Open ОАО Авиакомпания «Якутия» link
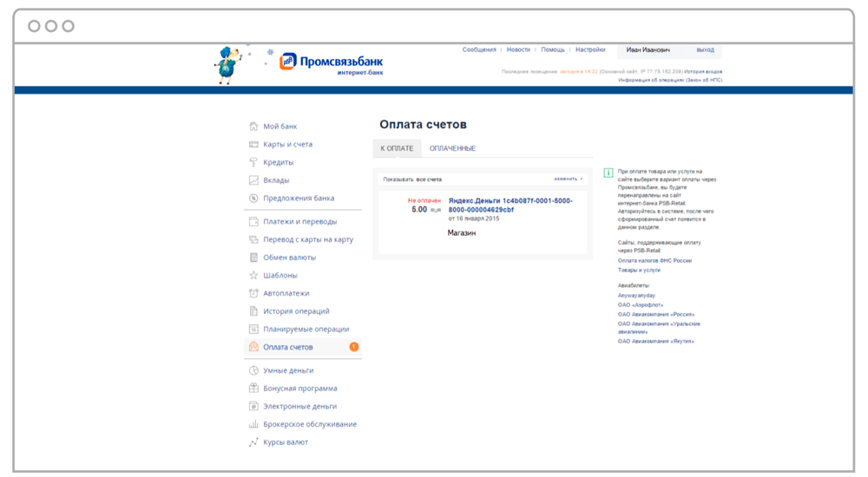The width and height of the screenshot is (868, 477). [x=655, y=342]
